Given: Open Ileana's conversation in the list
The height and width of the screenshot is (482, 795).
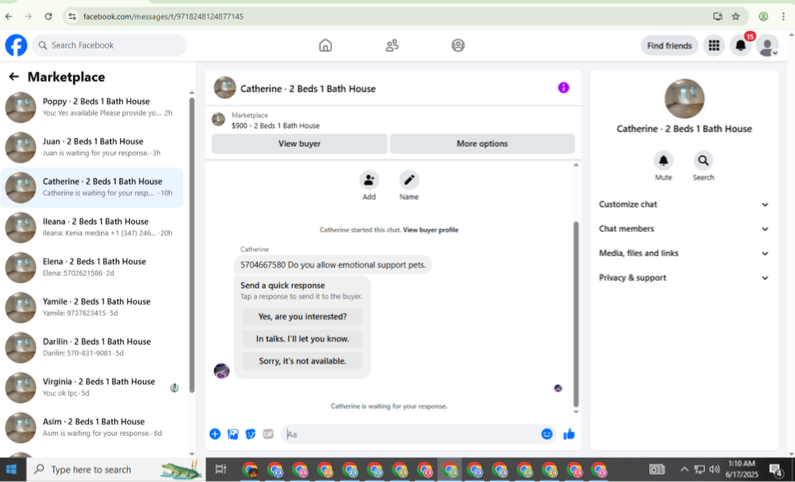Looking at the screenshot, I should point(92,227).
